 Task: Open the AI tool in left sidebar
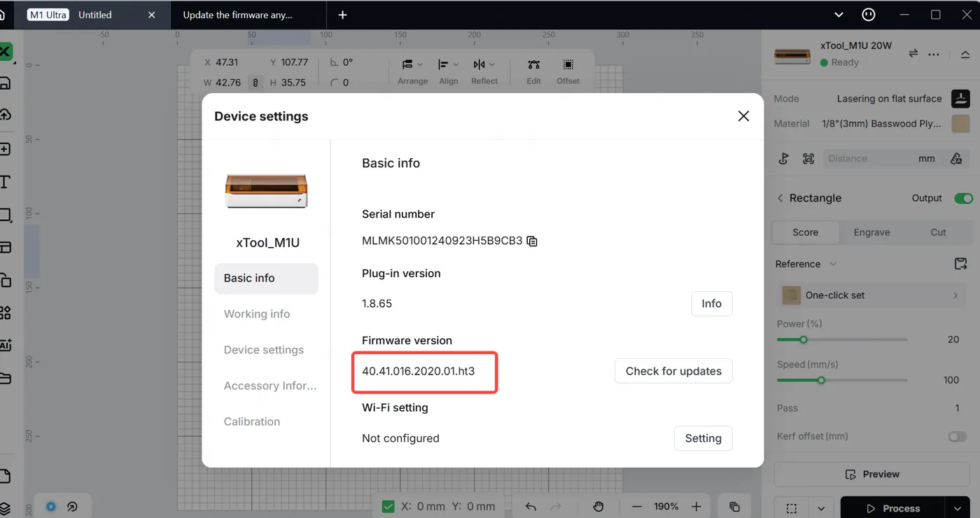[5, 344]
